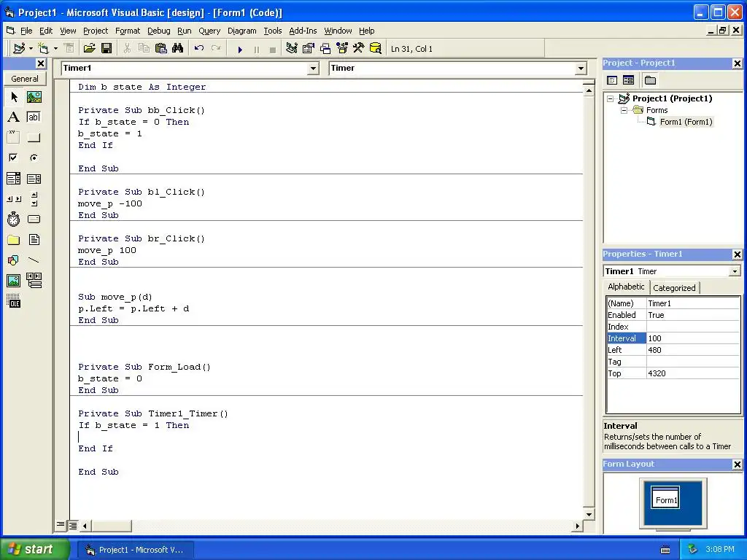Click Find binoculars toolbar icon
The width and height of the screenshot is (747, 560).
pos(178,49)
